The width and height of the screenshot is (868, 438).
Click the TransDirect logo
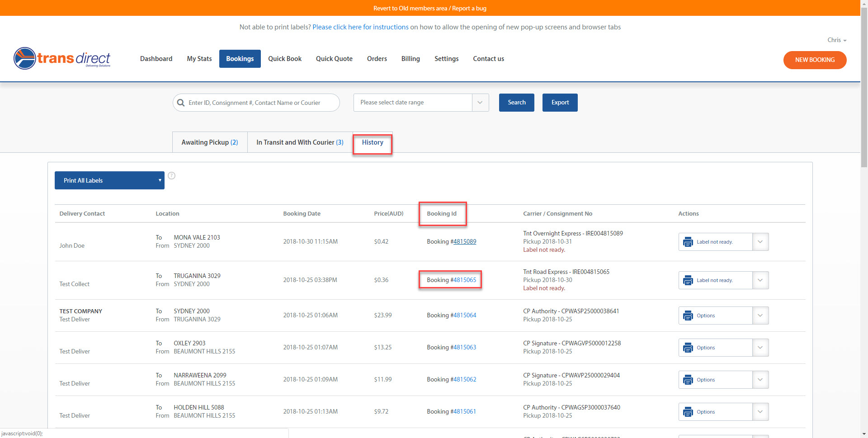pos(62,58)
